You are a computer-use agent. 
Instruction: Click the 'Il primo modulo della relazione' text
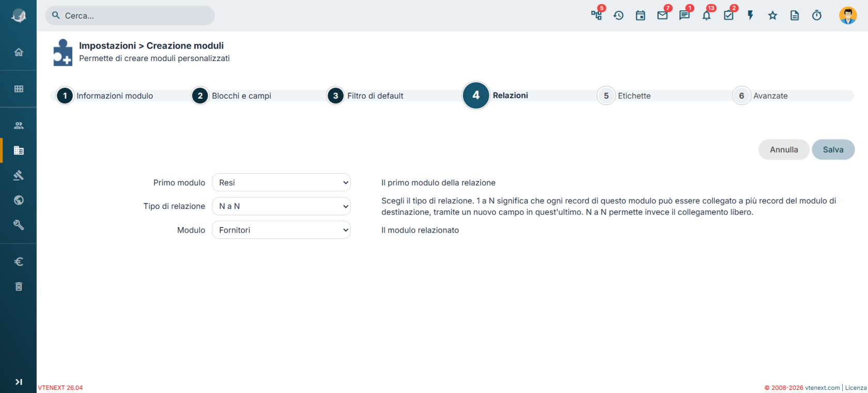[x=438, y=183]
